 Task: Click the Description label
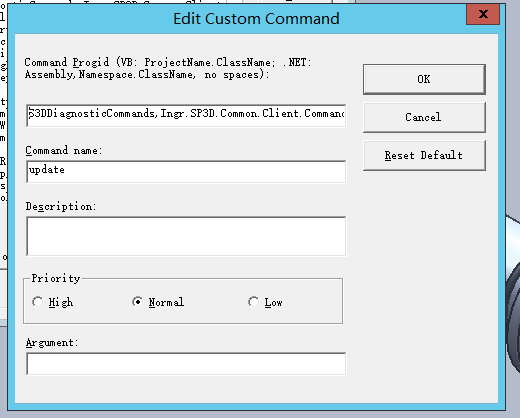coord(61,207)
